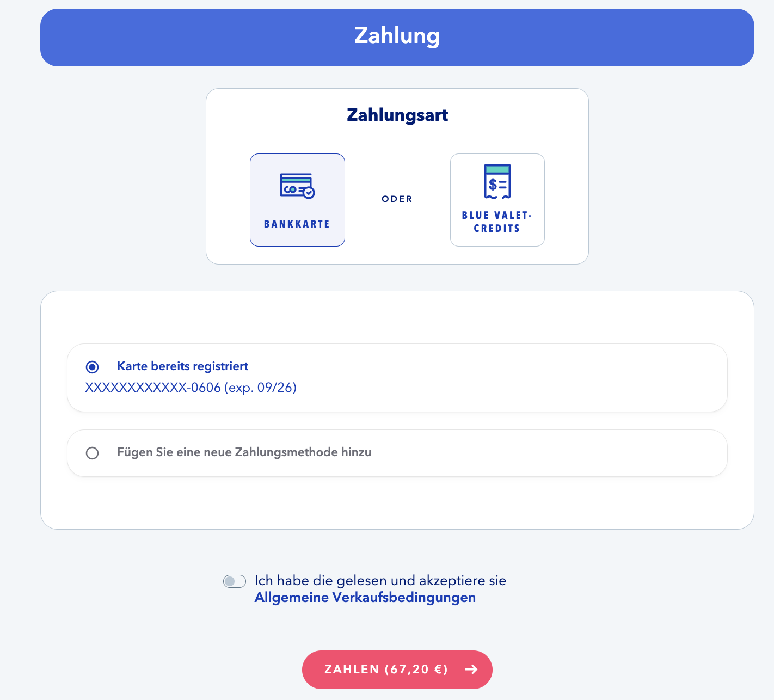774x700 pixels.
Task: Click the Zahlungsart heading
Action: click(x=397, y=115)
